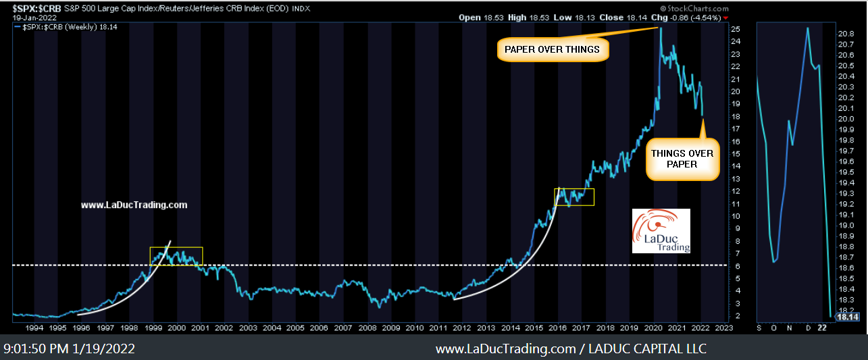Click the 2014 year label on the time axis

coord(511,328)
